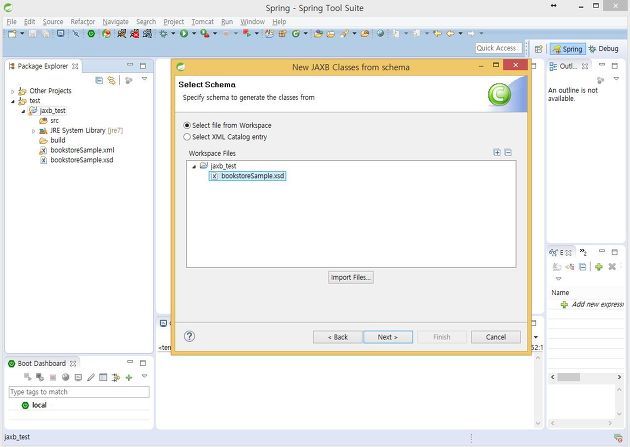630x447 pixels.
Task: Select 'Select file from Workspace' radio button
Action: 187,125
